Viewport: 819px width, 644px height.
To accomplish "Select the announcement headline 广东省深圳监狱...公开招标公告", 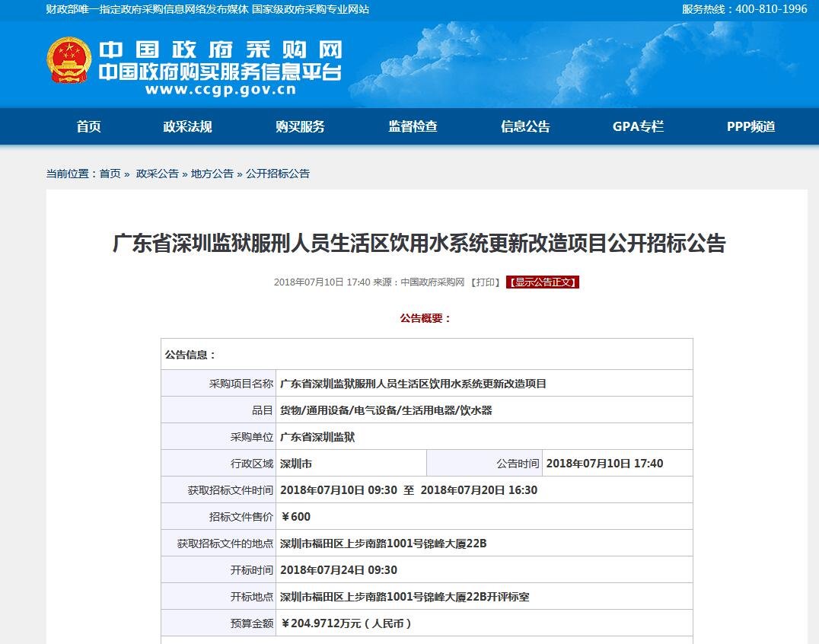I will pos(419,243).
